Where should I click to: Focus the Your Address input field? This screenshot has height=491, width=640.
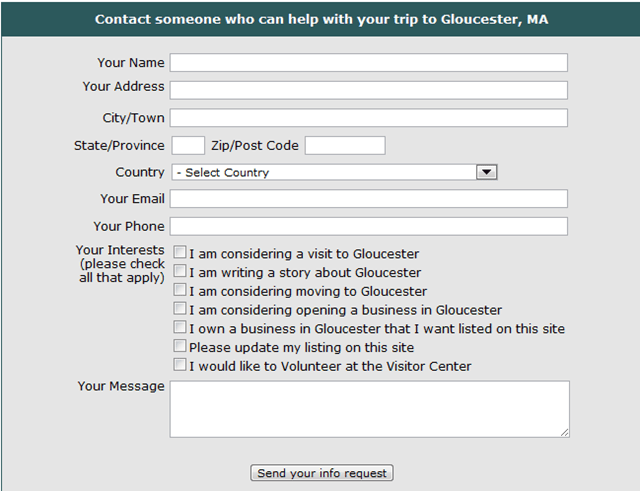[368, 90]
